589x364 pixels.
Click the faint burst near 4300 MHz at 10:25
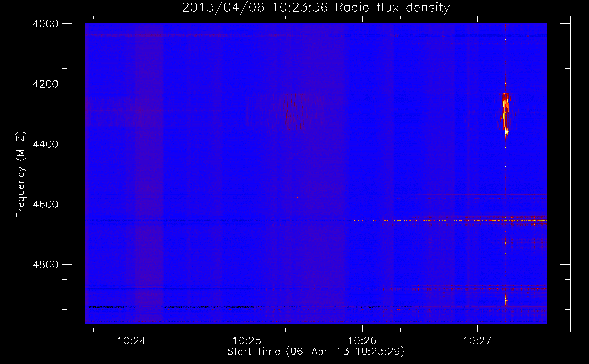click(295, 112)
